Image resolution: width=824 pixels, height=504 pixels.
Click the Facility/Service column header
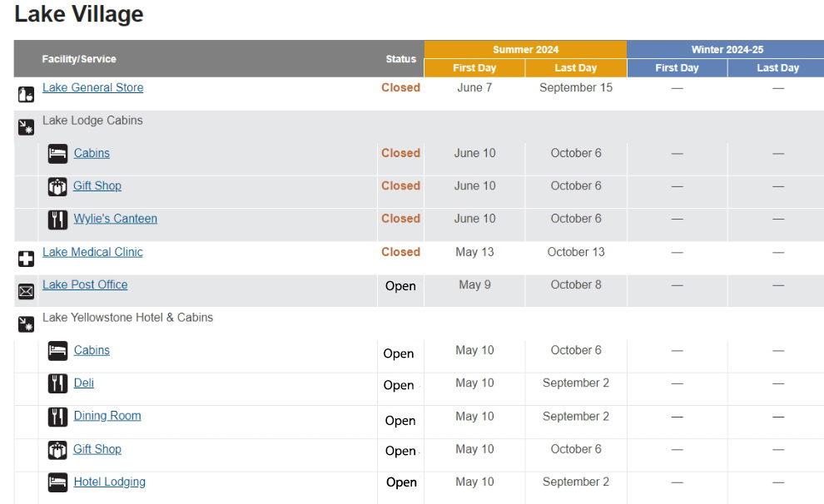pyautogui.click(x=79, y=59)
